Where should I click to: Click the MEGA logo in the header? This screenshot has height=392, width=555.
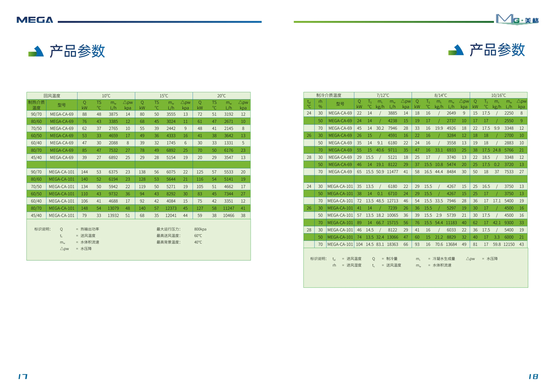coord(35,20)
